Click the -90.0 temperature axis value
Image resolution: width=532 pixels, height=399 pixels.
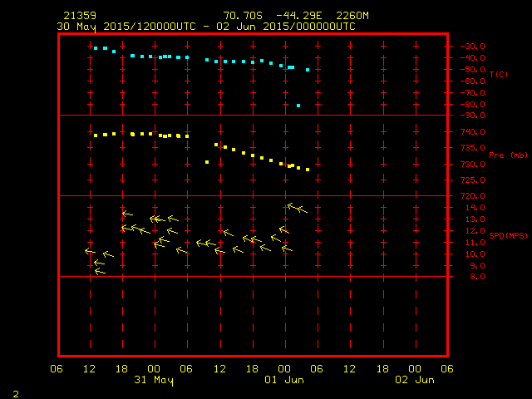click(472, 116)
